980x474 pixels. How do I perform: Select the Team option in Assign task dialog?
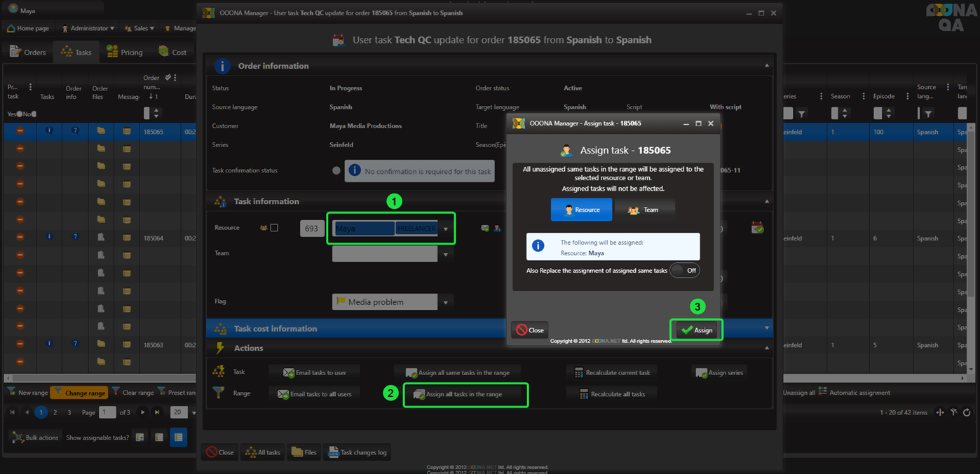(x=644, y=210)
